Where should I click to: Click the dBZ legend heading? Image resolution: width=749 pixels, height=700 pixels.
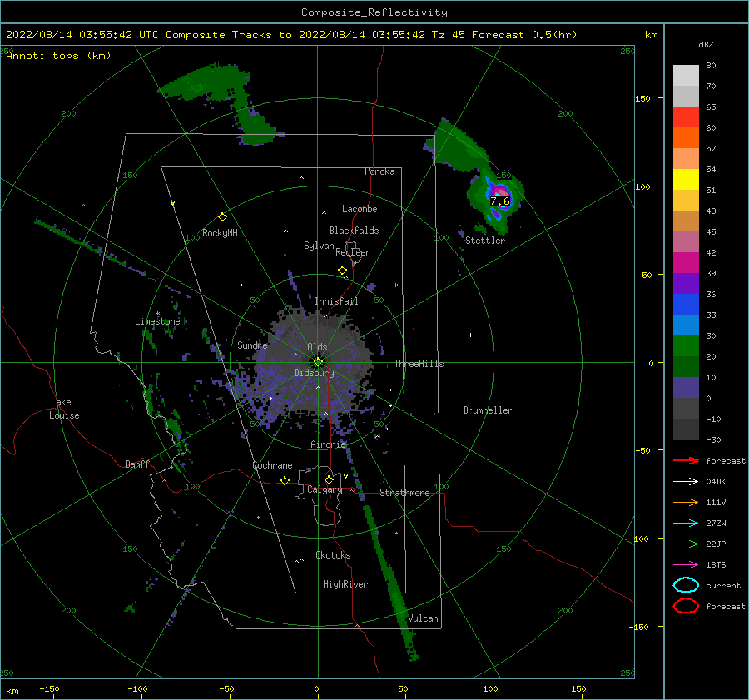point(706,44)
